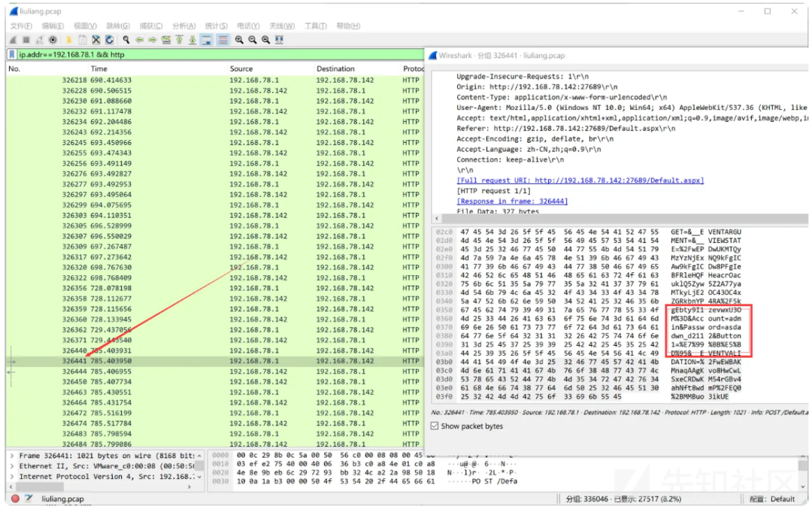
Task: Toggle auto-scroll during live capture
Action: point(206,40)
